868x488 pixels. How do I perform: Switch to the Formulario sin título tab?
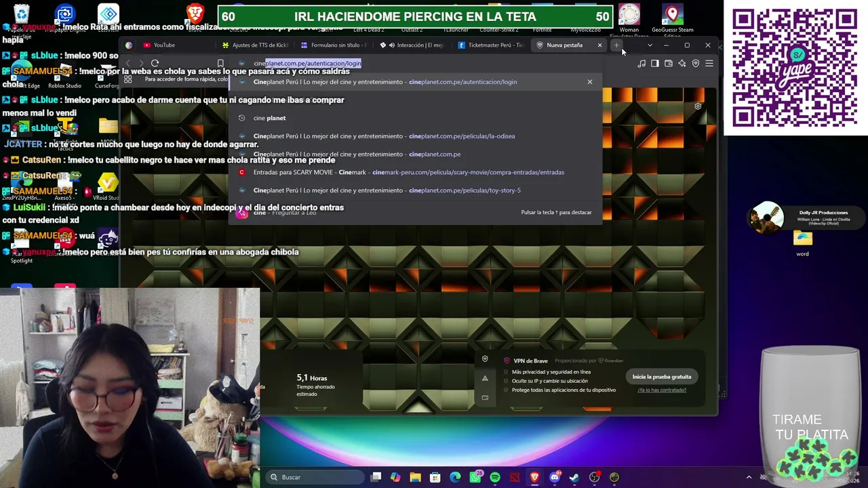pos(334,45)
